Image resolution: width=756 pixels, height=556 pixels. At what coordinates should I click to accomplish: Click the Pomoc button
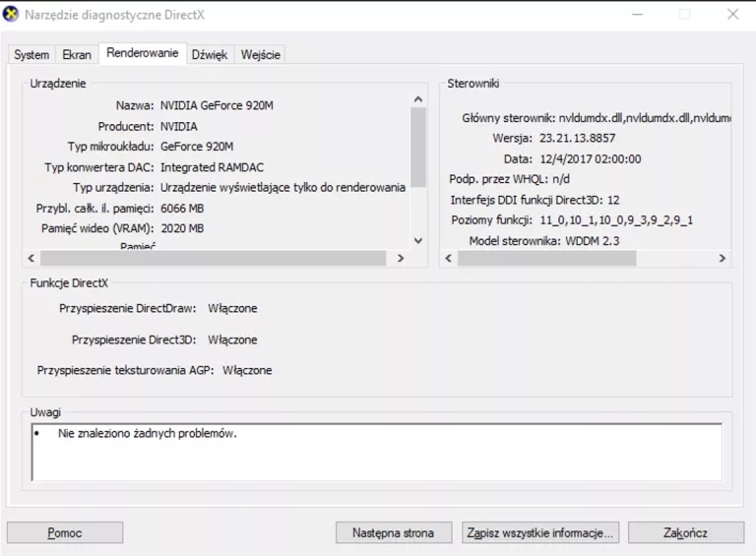tap(65, 532)
